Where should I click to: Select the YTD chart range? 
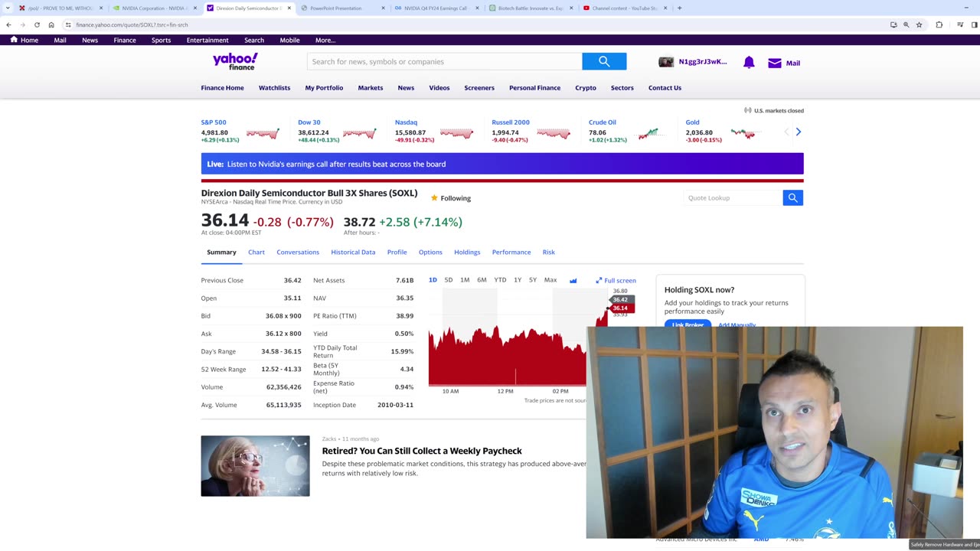coord(500,280)
